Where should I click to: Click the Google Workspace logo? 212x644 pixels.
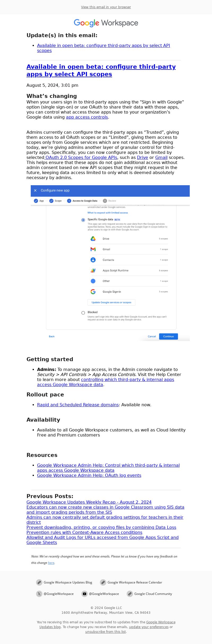(x=106, y=23)
